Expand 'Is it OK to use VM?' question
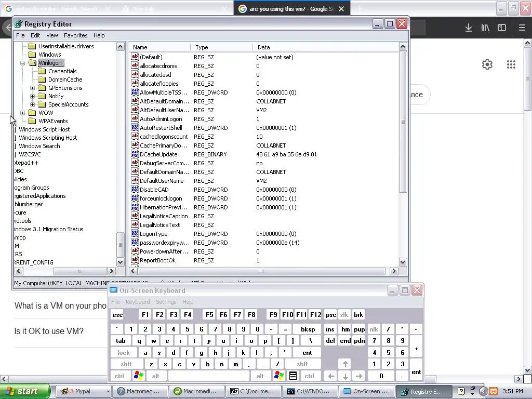Screen dimensions: 532x399 pos(49,331)
